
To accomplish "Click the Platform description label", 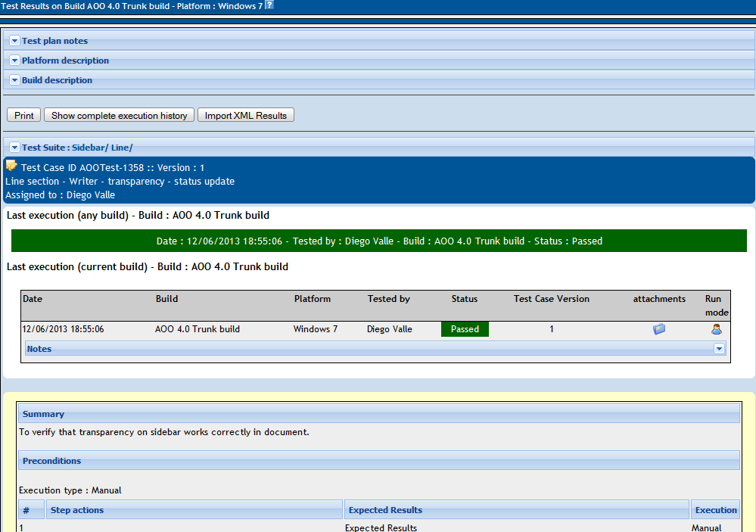I will pyautogui.click(x=66, y=61).
